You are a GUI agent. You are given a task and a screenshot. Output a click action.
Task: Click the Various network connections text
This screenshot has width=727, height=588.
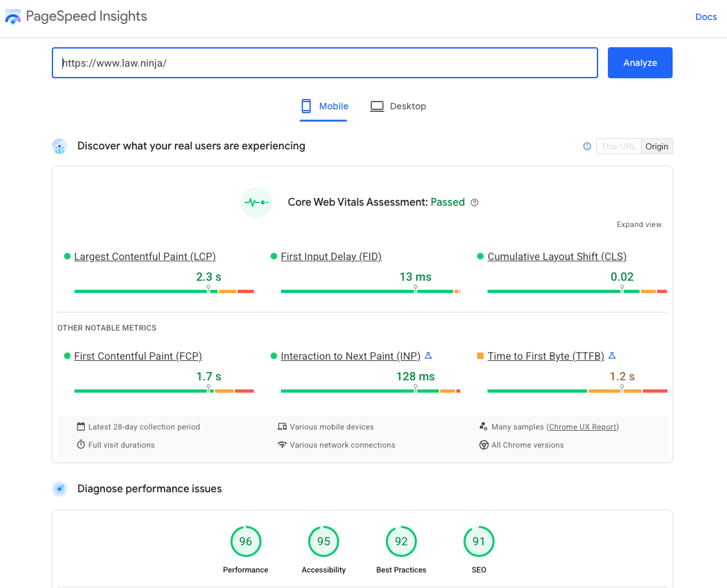click(x=342, y=445)
